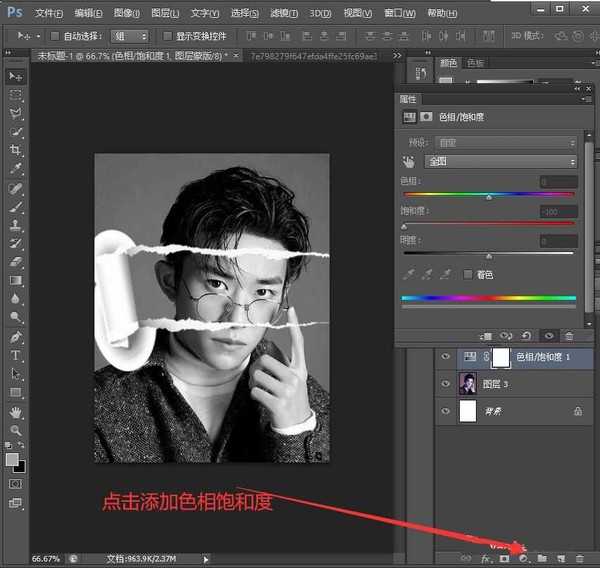Open the 组 auto-select type dropdown

point(129,35)
